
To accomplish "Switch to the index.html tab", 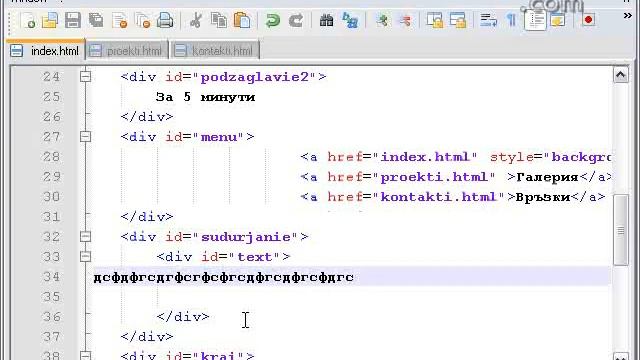I will [x=46, y=51].
